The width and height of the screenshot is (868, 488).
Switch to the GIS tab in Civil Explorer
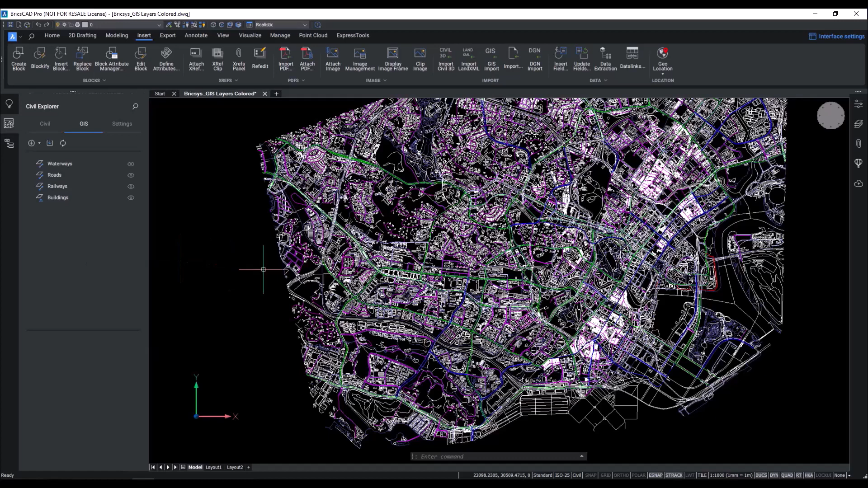(x=83, y=123)
